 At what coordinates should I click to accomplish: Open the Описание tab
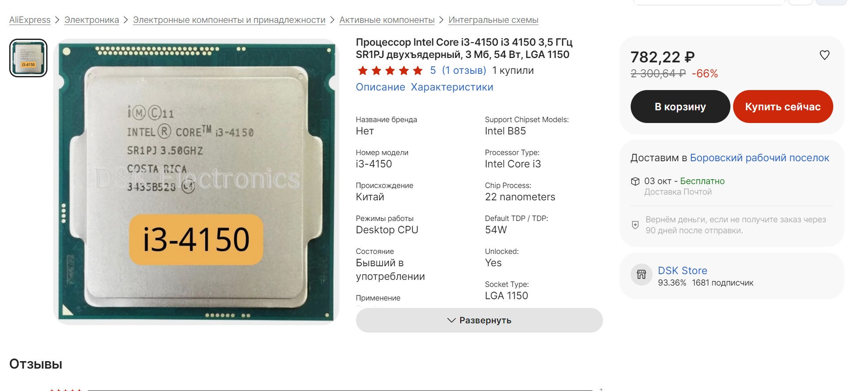coord(380,87)
